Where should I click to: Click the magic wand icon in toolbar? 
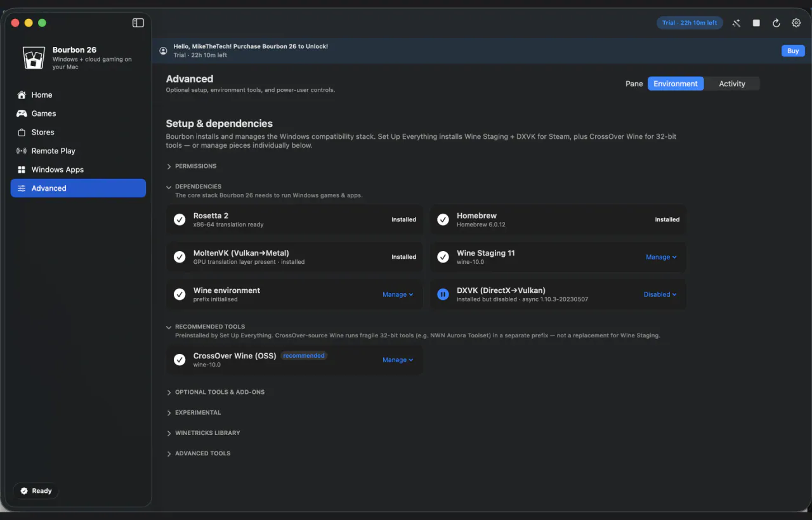click(737, 23)
